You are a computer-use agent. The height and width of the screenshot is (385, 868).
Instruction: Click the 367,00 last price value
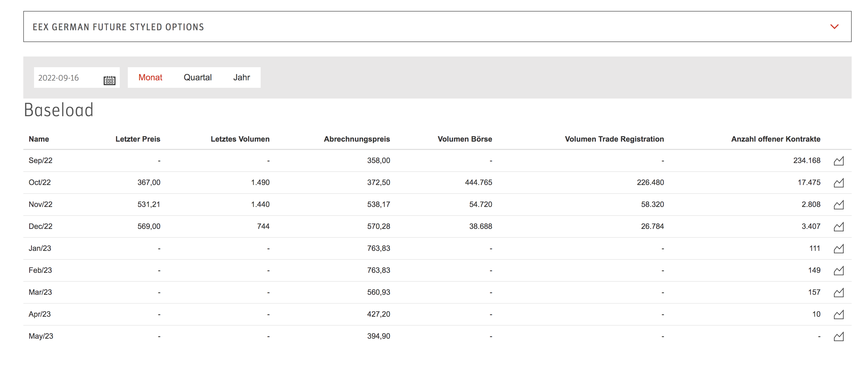coord(149,183)
